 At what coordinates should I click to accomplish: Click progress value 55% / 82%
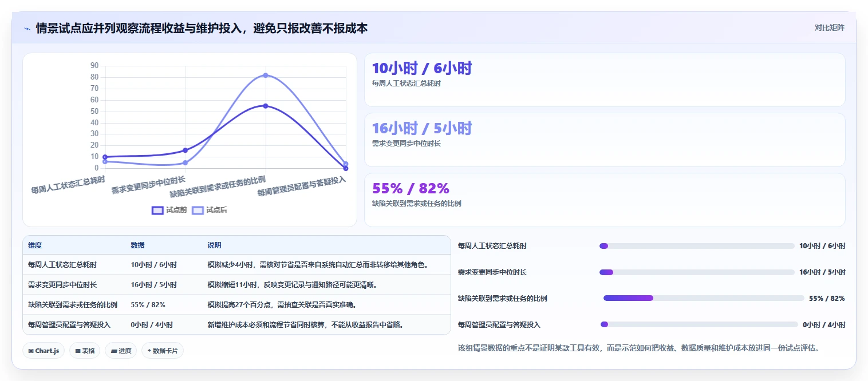point(827,298)
